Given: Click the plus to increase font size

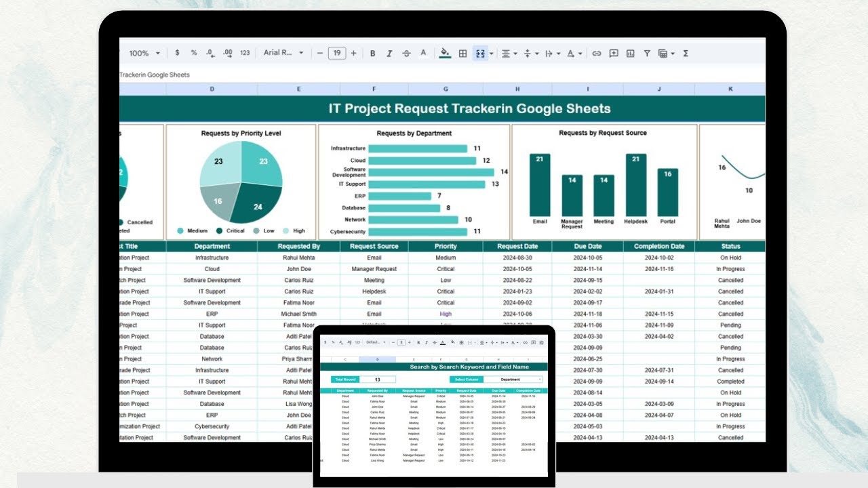Looking at the screenshot, I should click(353, 53).
